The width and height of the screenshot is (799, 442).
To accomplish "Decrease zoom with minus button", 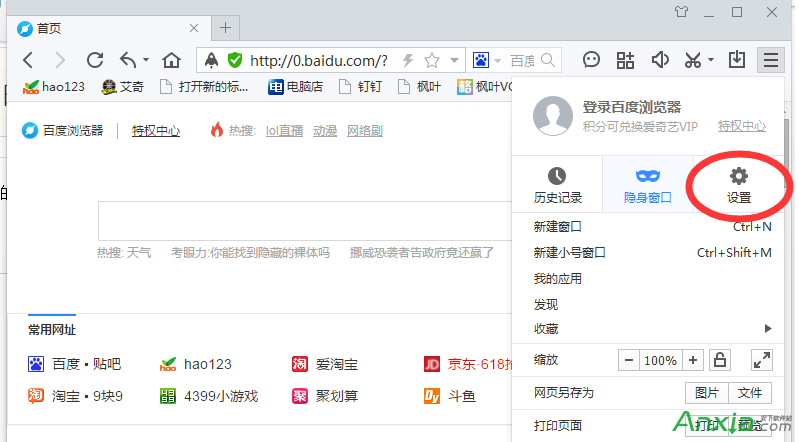I will 629,360.
